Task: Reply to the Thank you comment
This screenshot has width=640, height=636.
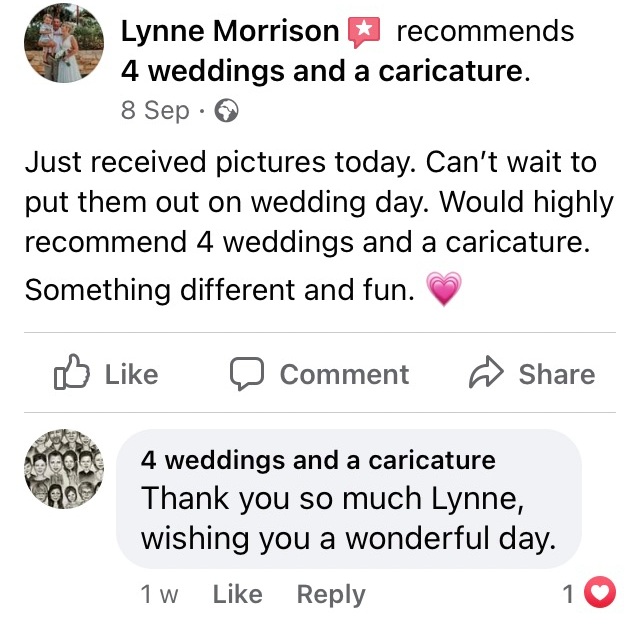Action: [x=331, y=594]
